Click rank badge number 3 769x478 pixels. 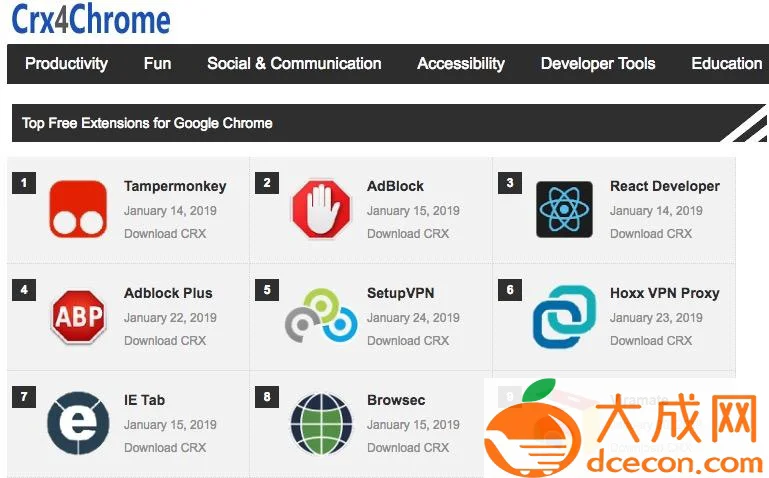tap(510, 183)
